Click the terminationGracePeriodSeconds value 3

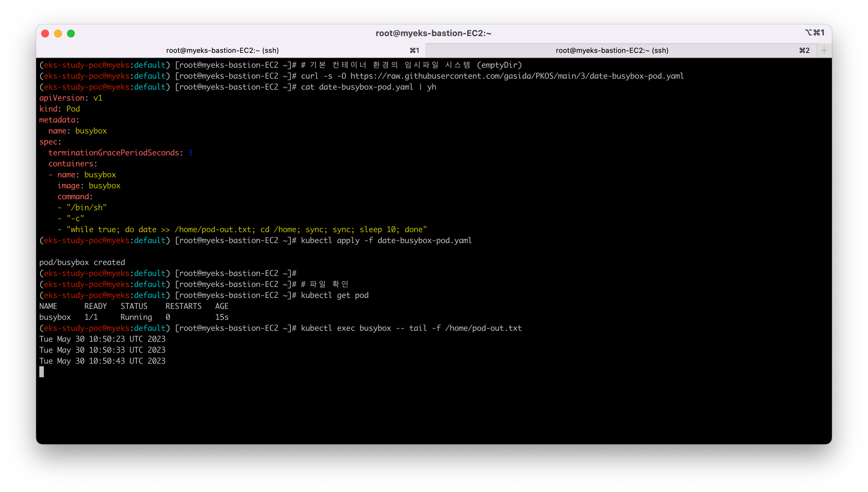(x=190, y=153)
